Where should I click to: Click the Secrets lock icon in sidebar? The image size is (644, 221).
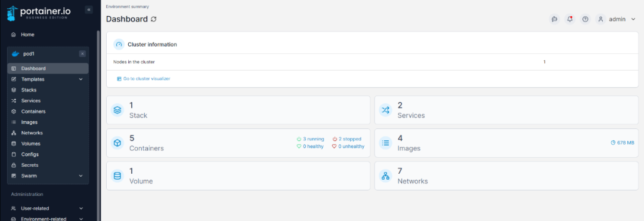(14, 165)
